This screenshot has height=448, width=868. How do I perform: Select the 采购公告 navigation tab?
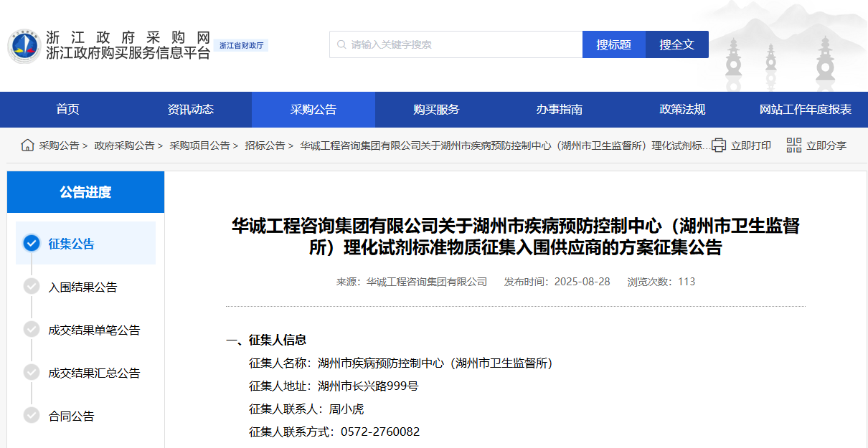(x=313, y=109)
